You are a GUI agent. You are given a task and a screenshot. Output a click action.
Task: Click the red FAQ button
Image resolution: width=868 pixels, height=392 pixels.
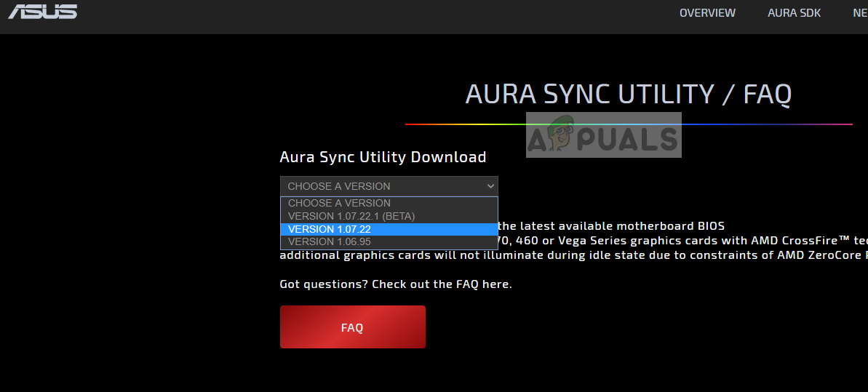353,327
